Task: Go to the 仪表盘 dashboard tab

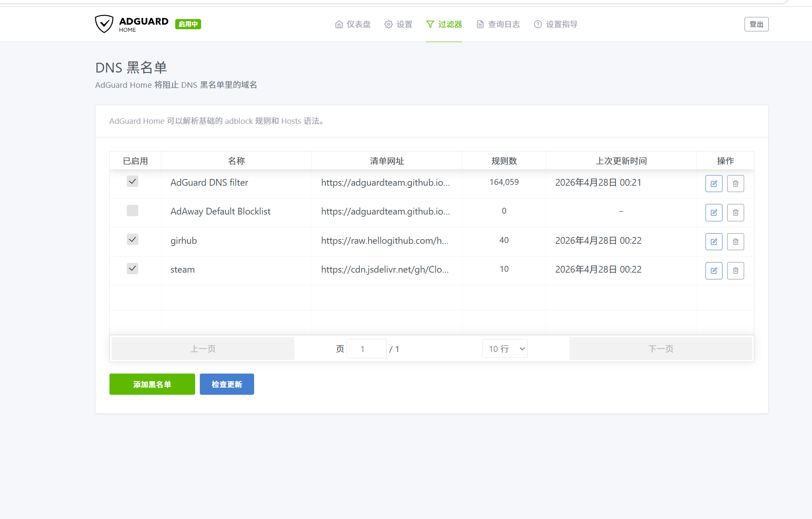Action: coord(353,24)
